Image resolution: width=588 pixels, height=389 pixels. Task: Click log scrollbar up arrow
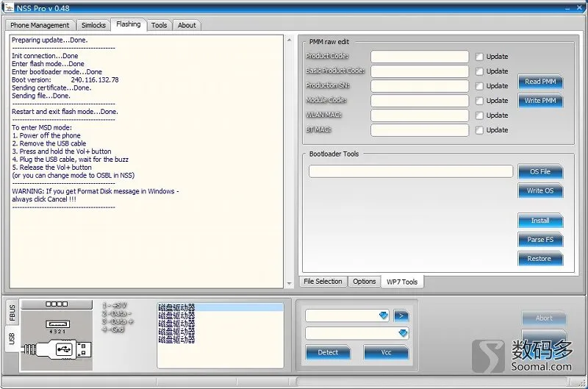tap(289, 40)
